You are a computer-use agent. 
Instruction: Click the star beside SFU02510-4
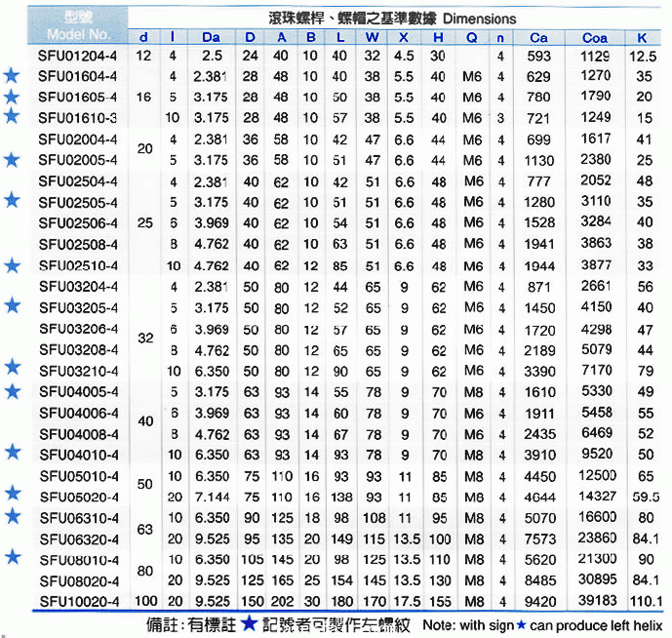(12, 265)
